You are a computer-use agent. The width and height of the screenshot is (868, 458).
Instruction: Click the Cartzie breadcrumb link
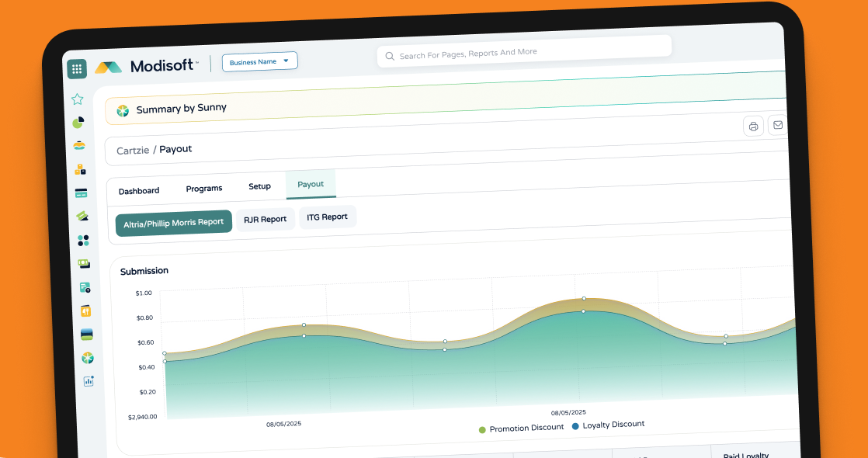point(133,151)
